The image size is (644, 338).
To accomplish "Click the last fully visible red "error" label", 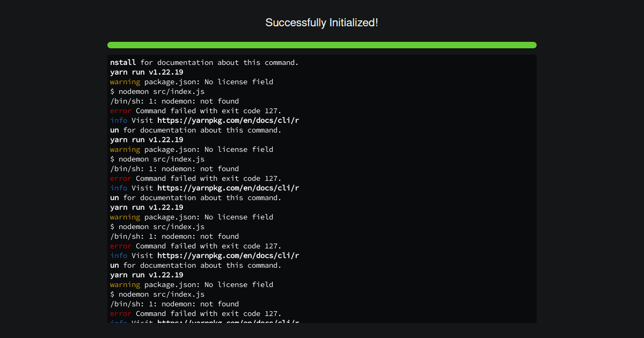I will click(x=121, y=314).
